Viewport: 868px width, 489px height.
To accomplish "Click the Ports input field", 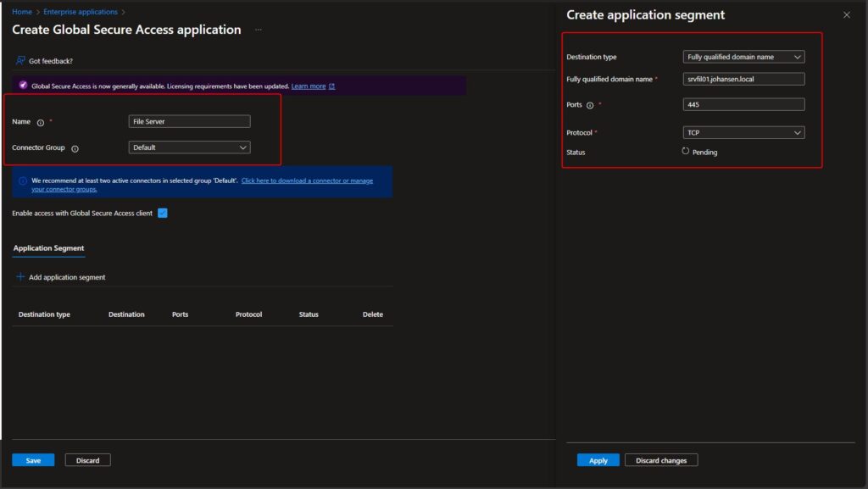I will click(743, 104).
